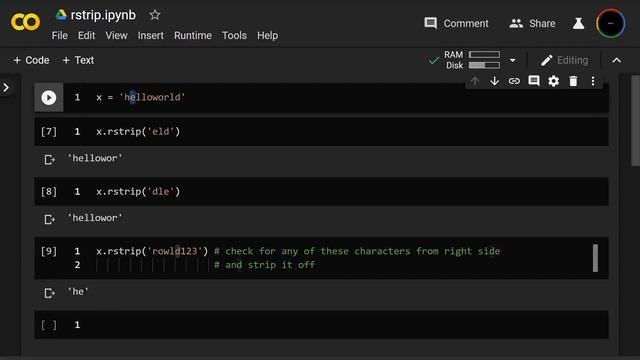This screenshot has height=360, width=640.
Task: Click the Google Drive icon beside the filename
Action: click(61, 15)
